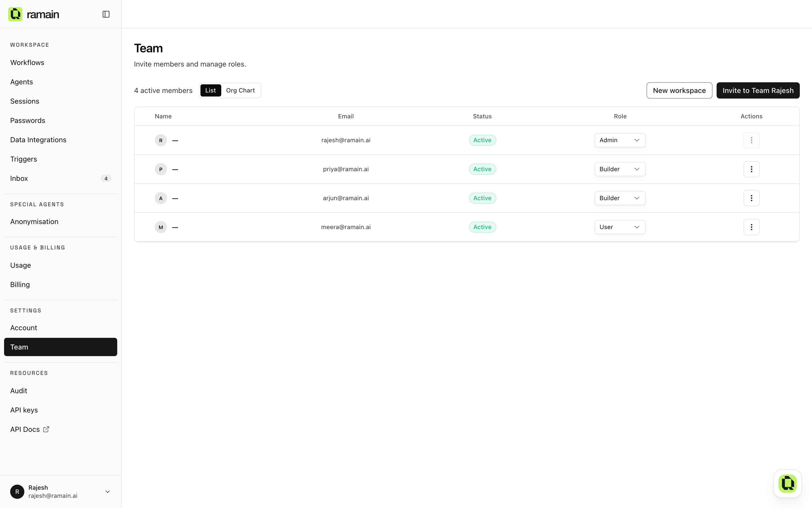
Task: Click the '4 active members' text
Action: click(x=163, y=90)
